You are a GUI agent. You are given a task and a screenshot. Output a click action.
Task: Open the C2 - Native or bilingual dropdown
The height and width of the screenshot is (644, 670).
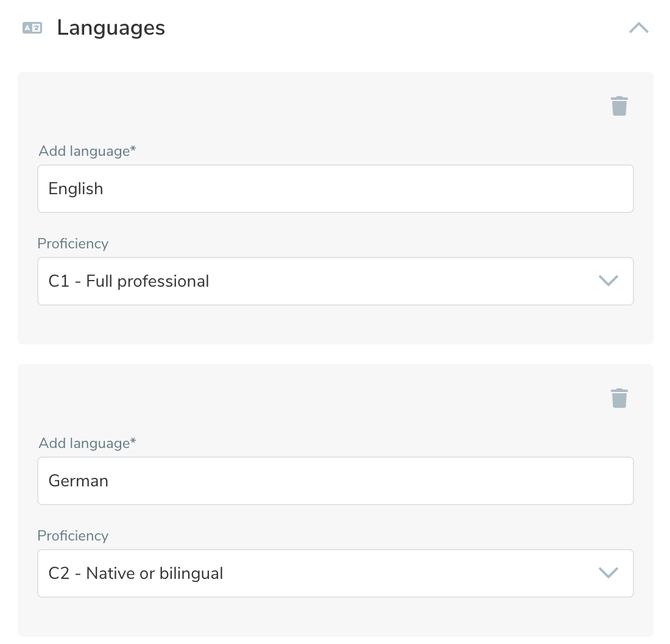pos(335,573)
